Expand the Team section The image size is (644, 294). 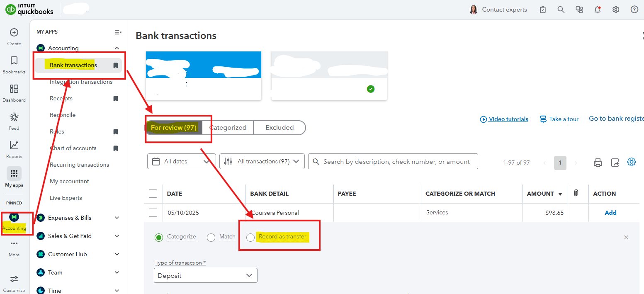117,272
